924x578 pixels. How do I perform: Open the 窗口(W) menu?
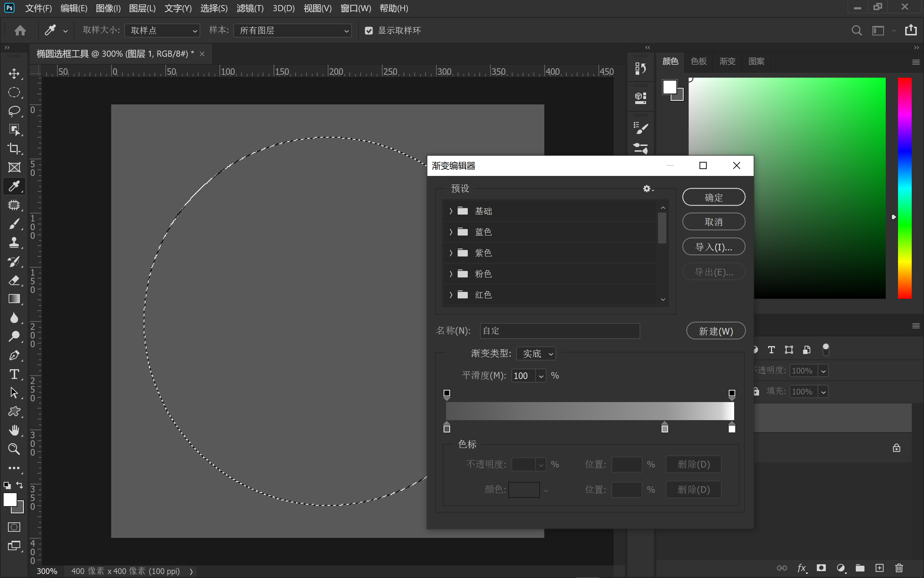tap(356, 8)
